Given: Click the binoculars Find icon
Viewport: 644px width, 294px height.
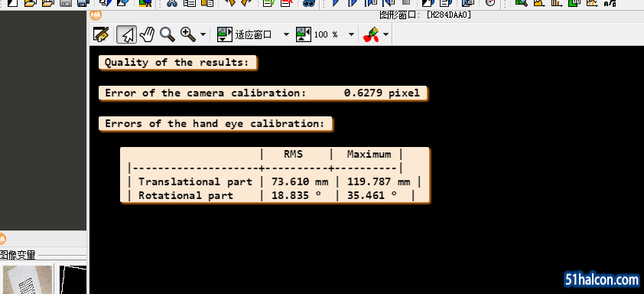Looking at the screenshot, I should pyautogui.click(x=308, y=3).
